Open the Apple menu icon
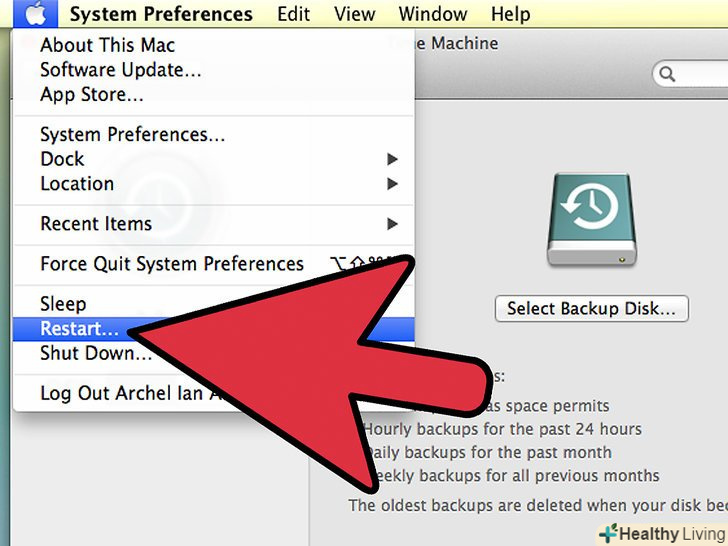The width and height of the screenshot is (728, 546). pos(36,13)
